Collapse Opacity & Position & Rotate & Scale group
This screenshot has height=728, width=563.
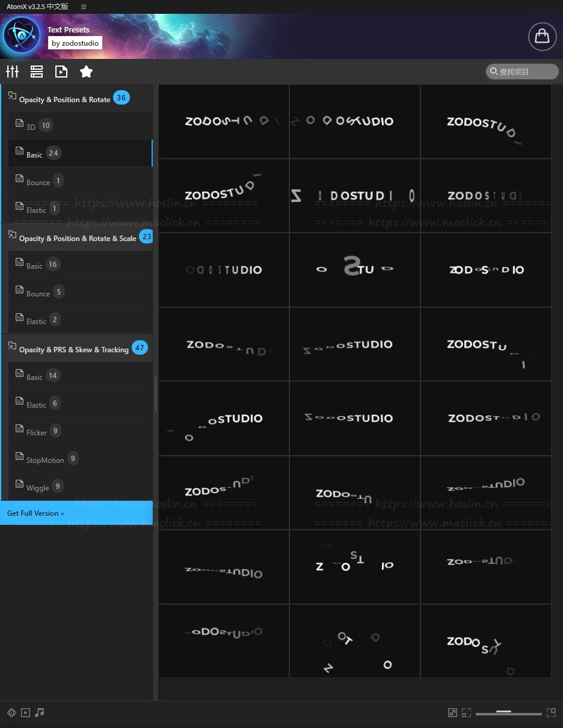pos(77,238)
